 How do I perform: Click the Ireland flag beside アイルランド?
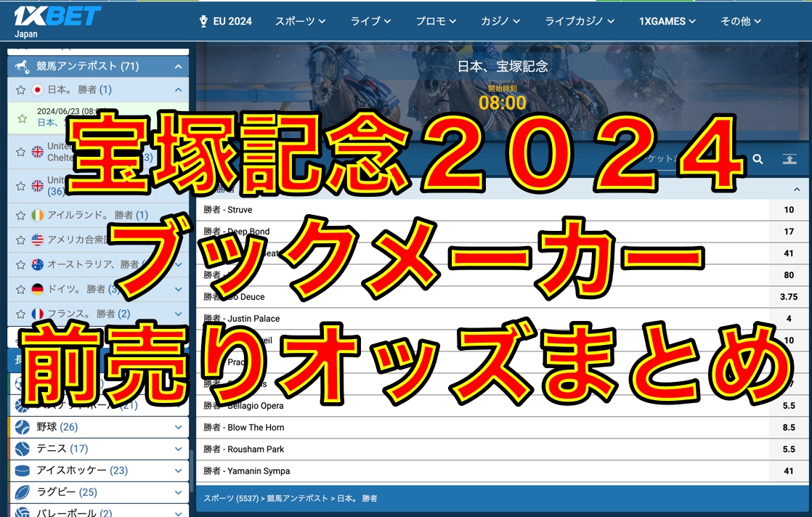pos(37,215)
